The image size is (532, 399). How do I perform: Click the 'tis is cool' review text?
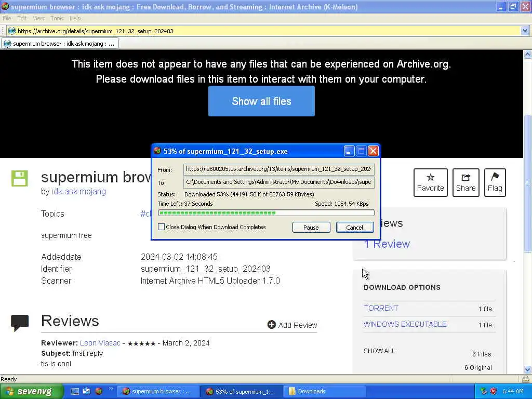(56, 364)
